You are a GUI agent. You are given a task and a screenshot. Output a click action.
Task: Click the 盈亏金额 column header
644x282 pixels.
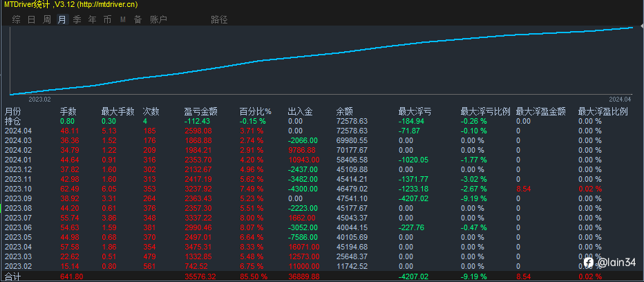pos(201,111)
